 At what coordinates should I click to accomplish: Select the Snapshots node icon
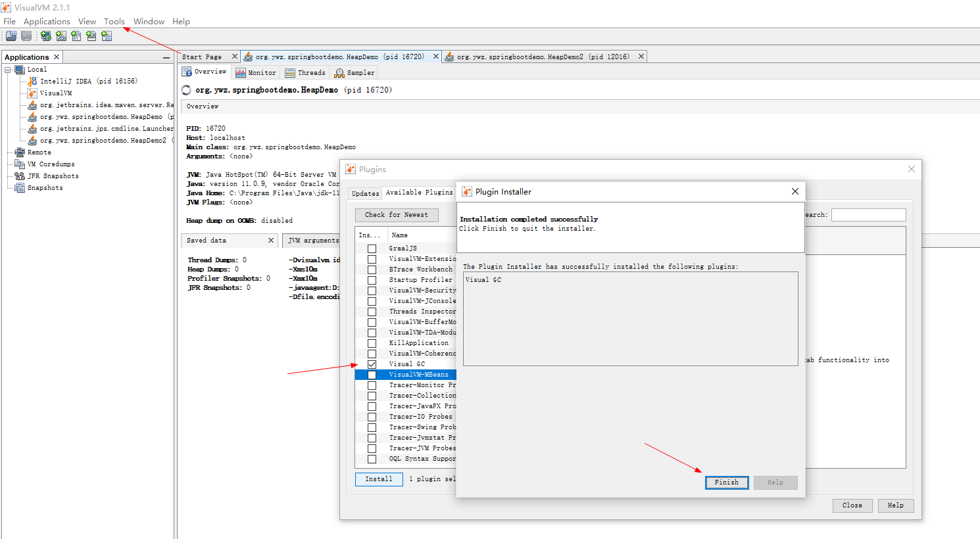tap(20, 187)
